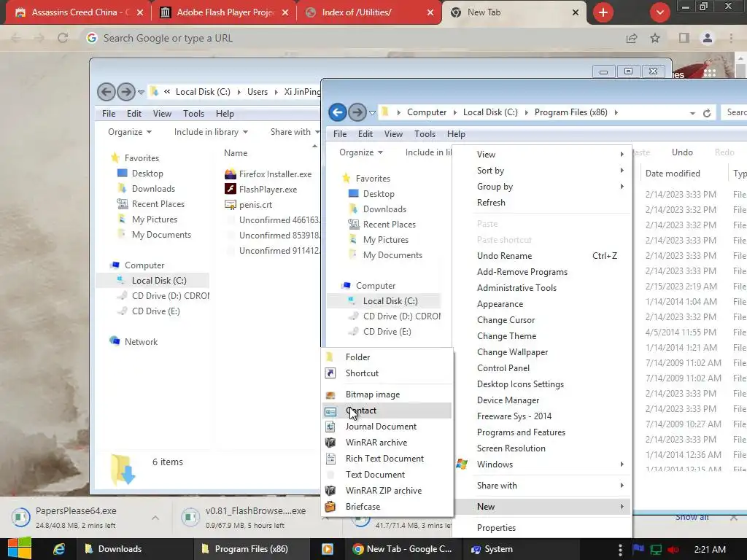Screen dimensions: 747x560
Task: Create a new Journal Document
Action: click(387, 427)
